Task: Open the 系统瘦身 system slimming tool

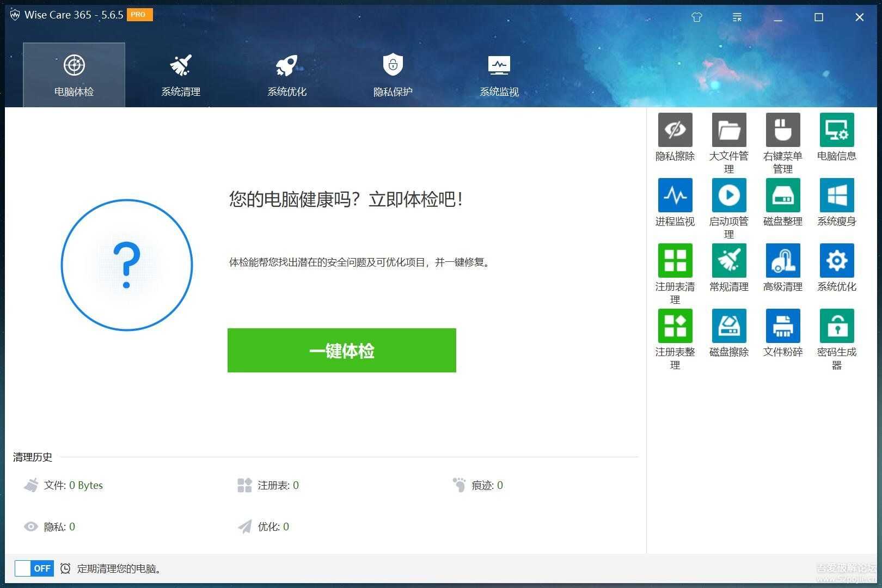Action: coord(836,195)
